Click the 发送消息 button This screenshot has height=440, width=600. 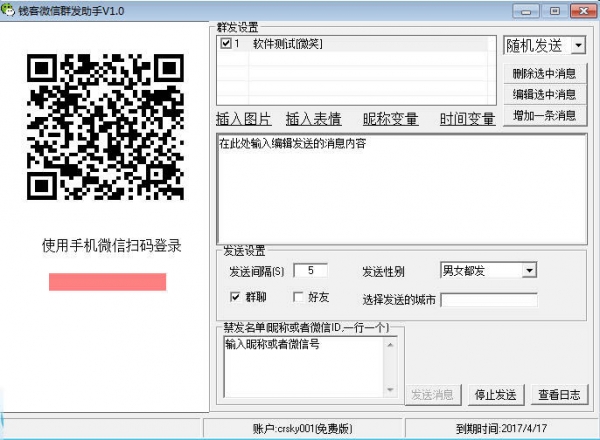433,394
